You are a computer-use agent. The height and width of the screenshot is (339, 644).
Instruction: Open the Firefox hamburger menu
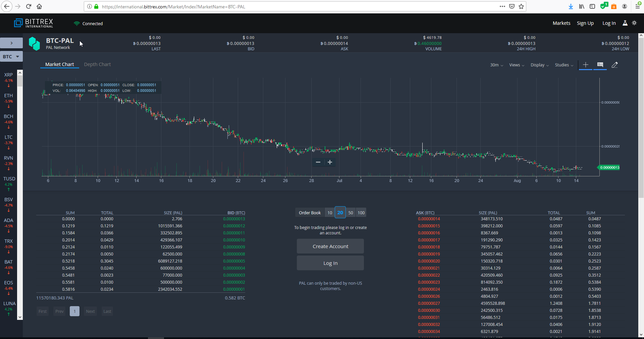click(638, 6)
